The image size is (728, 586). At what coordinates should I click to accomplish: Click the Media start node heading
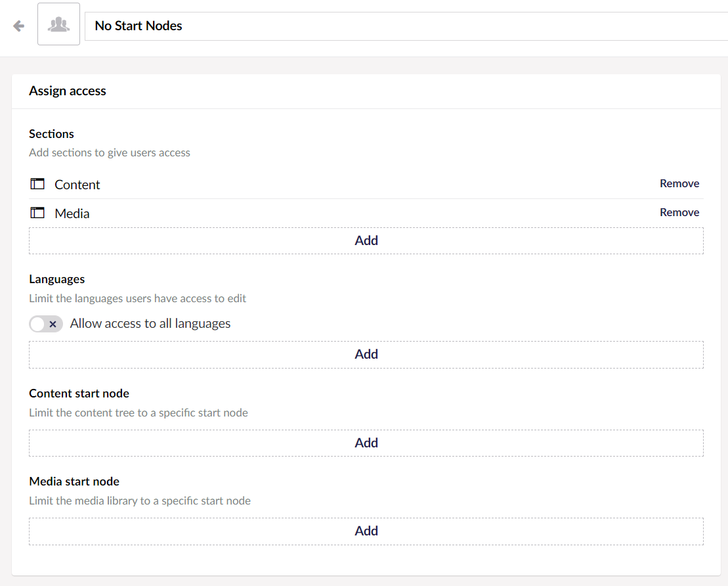click(74, 482)
